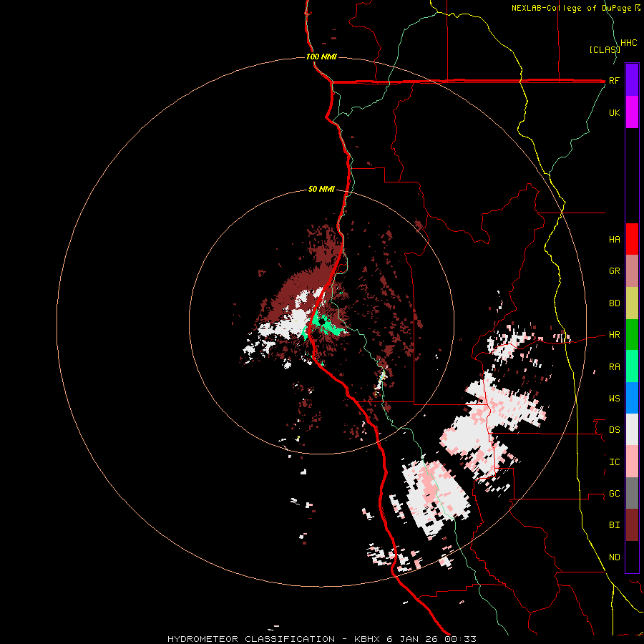The image size is (644, 644).
Task: Click the NEXLAB-College of DuPage text
Action: point(571,8)
